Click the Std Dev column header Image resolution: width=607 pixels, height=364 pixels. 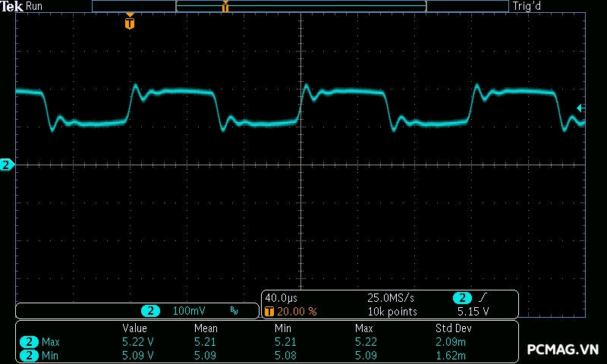coord(453,328)
